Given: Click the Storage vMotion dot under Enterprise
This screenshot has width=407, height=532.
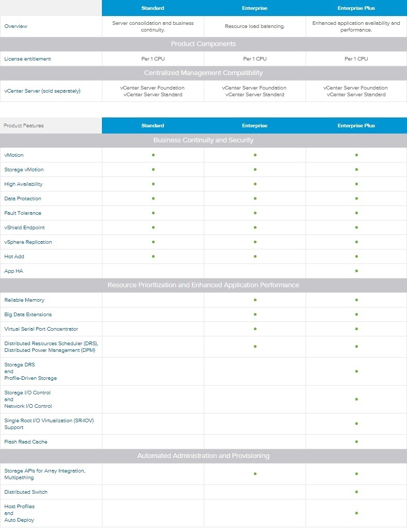Looking at the screenshot, I should point(255,170).
